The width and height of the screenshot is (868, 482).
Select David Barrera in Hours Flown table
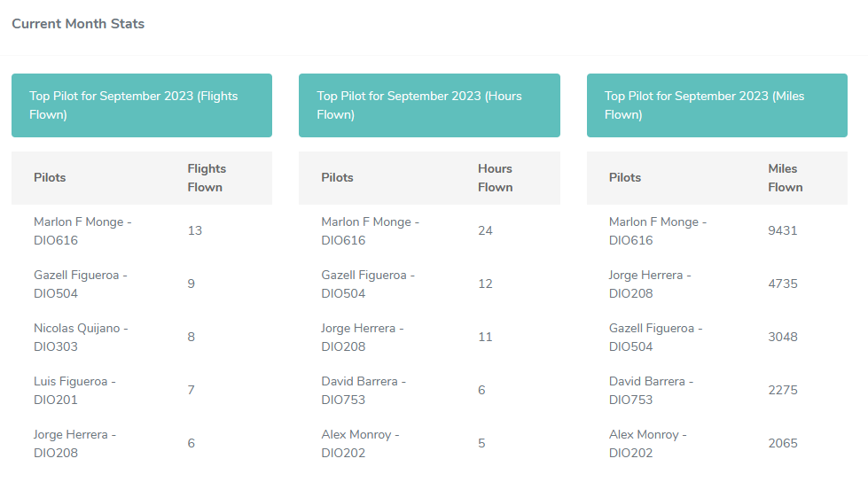click(364, 391)
